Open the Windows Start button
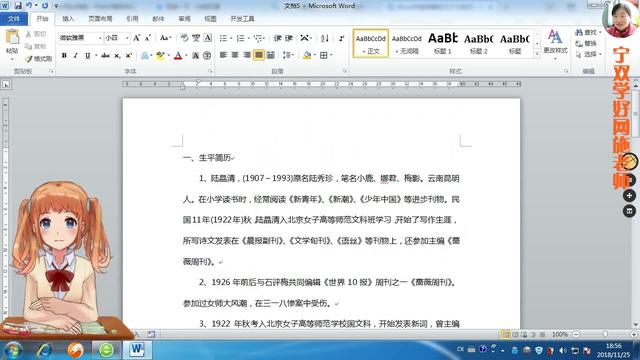Screen dimensions: 640x360 point(12,350)
